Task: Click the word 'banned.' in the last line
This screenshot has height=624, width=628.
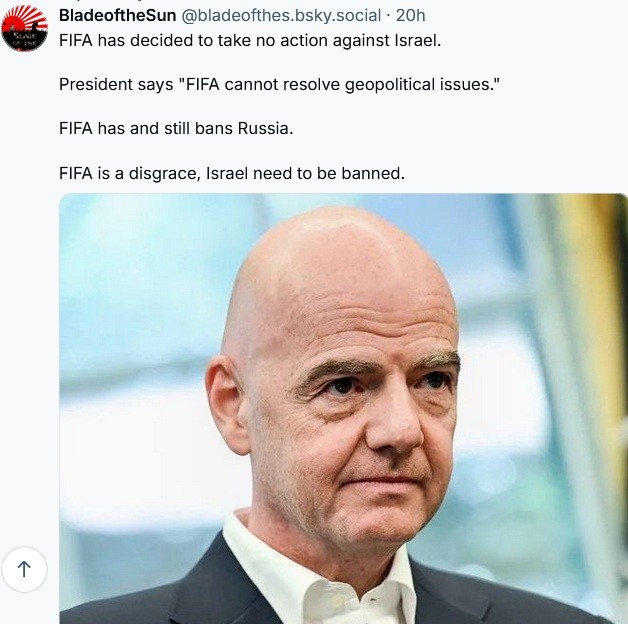Action: 373,173
